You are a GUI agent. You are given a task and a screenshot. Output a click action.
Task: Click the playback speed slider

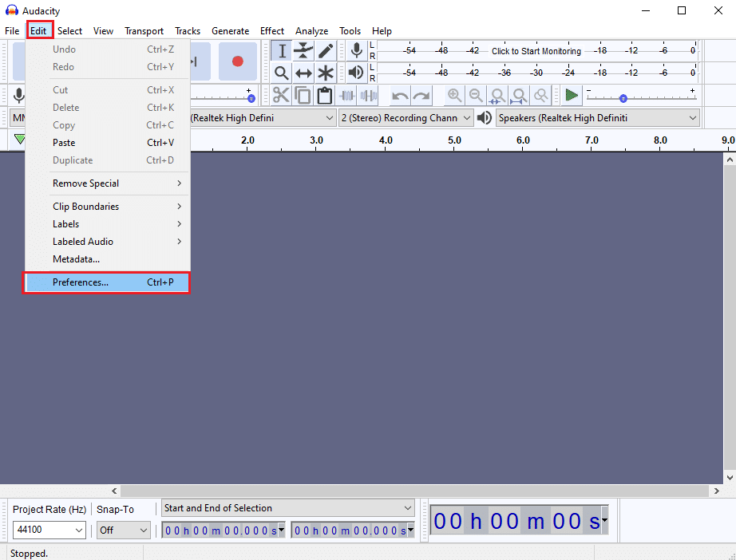coord(623,98)
